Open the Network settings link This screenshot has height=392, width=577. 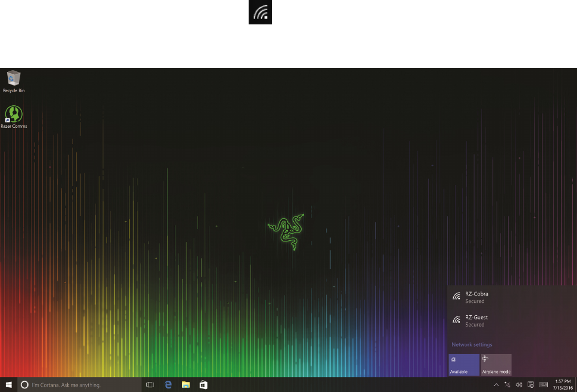click(472, 344)
